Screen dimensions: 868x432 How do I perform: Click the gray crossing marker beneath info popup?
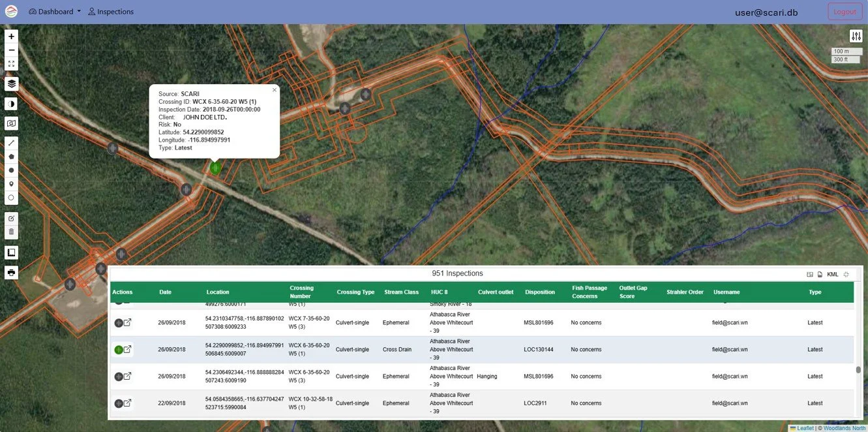click(x=187, y=189)
